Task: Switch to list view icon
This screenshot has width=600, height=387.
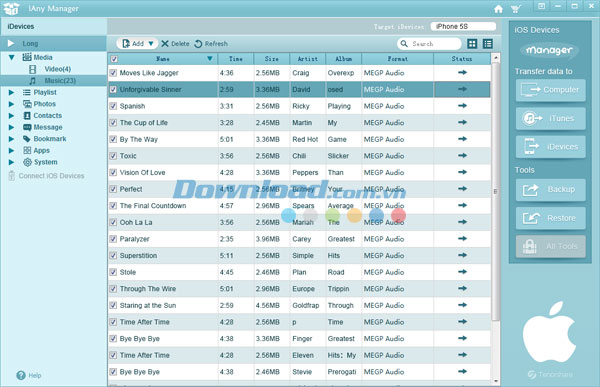Action: (x=488, y=44)
